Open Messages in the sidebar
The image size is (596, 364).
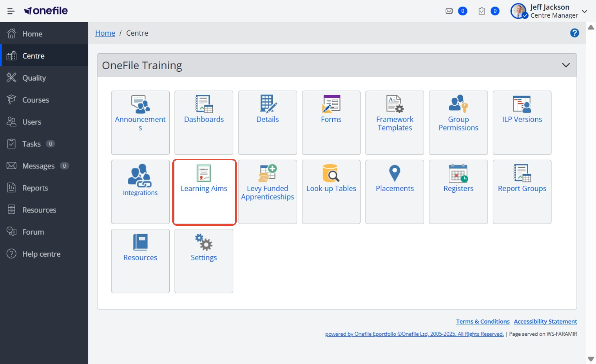pyautogui.click(x=44, y=166)
